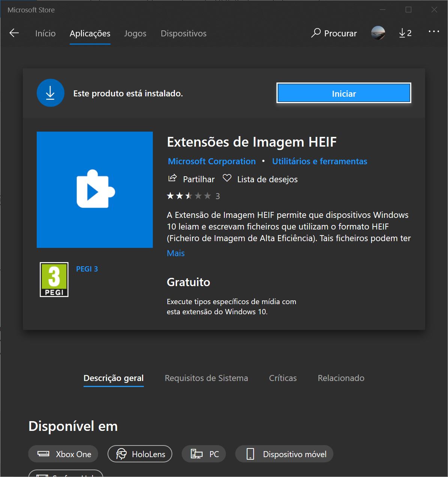The height and width of the screenshot is (477, 448).
Task: Click the Xbox One console icon
Action: [43, 454]
